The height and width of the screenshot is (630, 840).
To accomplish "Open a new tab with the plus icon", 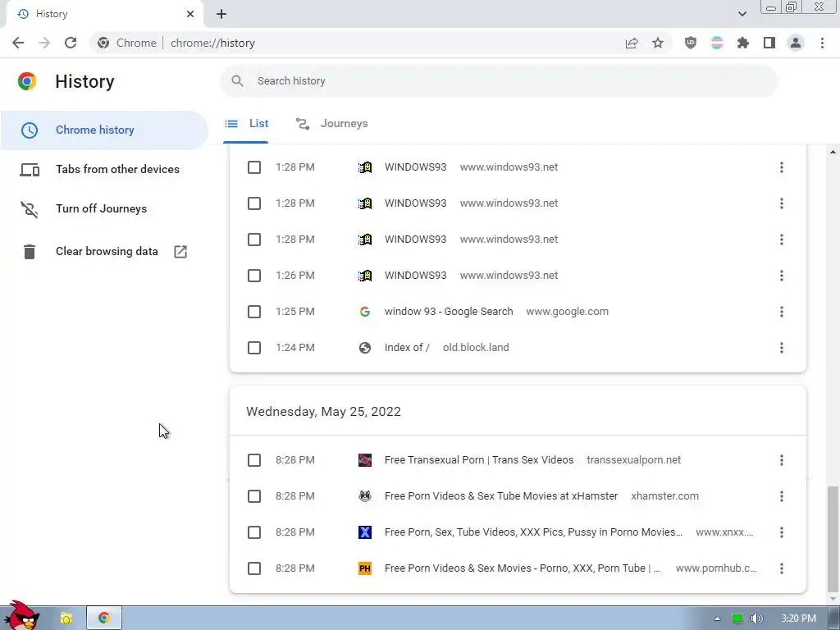I will point(221,14).
